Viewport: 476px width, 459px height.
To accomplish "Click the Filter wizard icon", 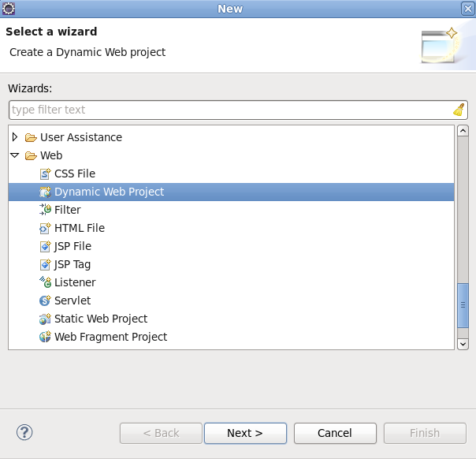I will 45,210.
